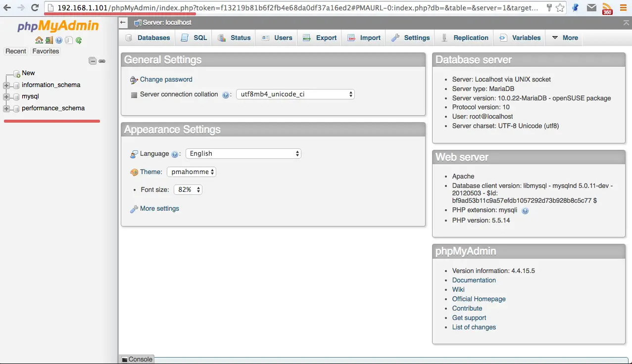The width and height of the screenshot is (632, 364).
Task: Go to phpMyAdmin home via house icon
Action: tap(39, 41)
